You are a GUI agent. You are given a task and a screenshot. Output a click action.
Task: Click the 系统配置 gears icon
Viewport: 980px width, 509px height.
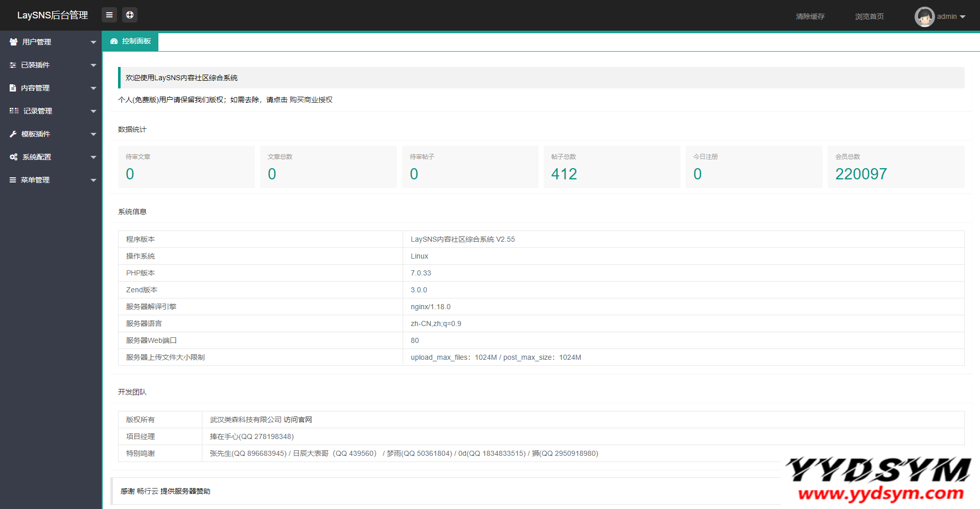(14, 157)
